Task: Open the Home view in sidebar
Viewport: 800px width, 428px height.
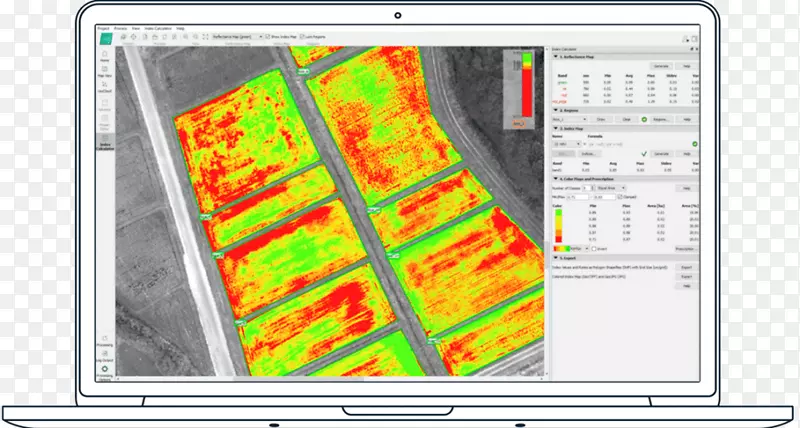Action: click(x=105, y=56)
